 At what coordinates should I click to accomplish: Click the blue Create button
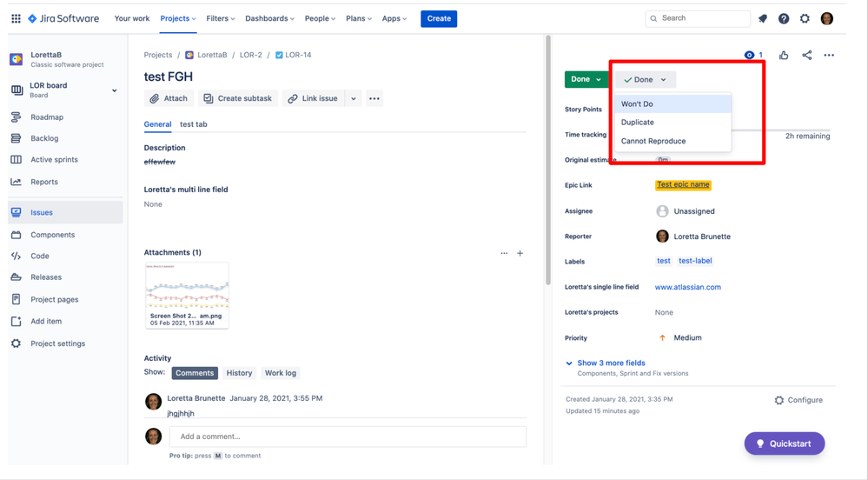click(x=439, y=18)
